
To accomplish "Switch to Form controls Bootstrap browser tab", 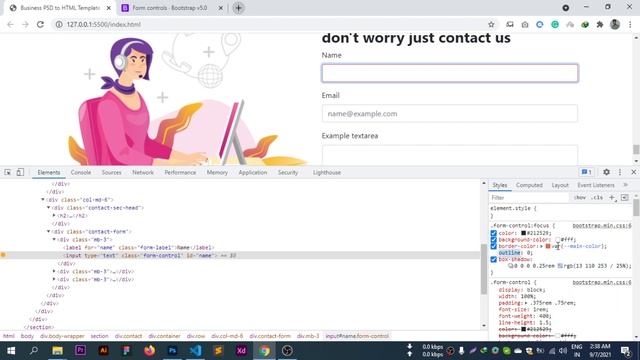I will (170, 8).
